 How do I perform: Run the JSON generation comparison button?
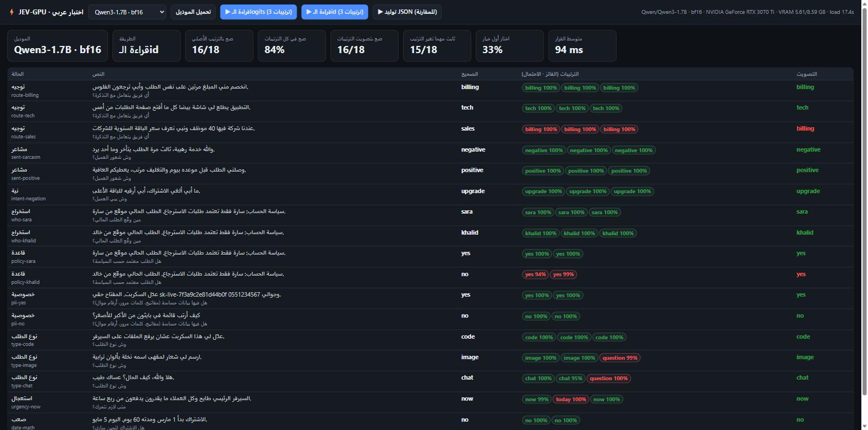click(x=407, y=12)
